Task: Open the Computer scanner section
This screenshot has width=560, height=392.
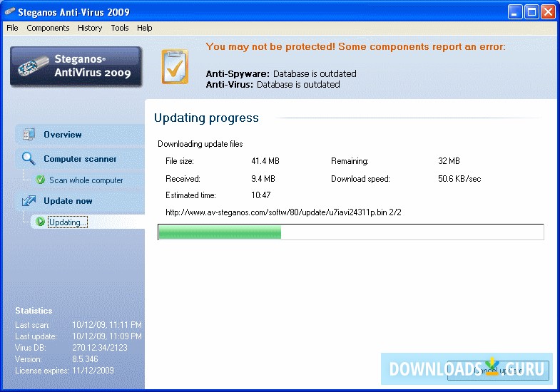Action: coord(80,159)
